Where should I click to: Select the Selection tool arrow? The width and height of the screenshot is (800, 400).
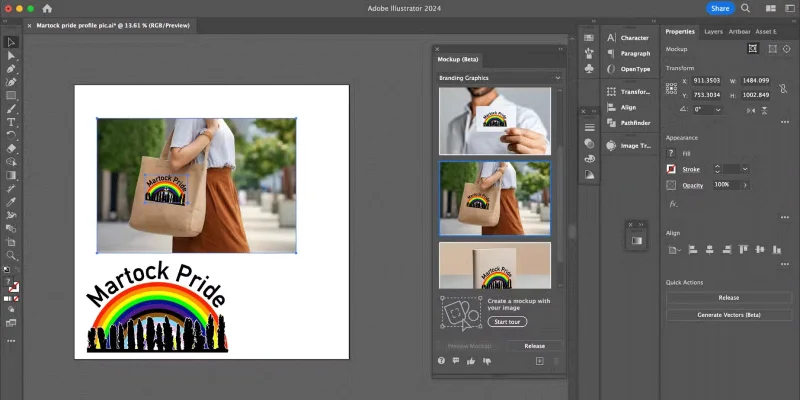tap(11, 42)
